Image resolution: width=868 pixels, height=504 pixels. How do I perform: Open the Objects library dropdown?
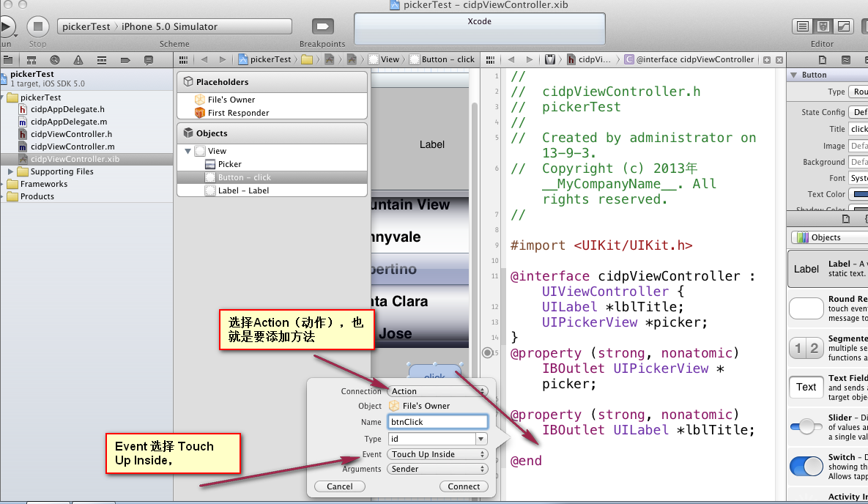[x=831, y=237]
